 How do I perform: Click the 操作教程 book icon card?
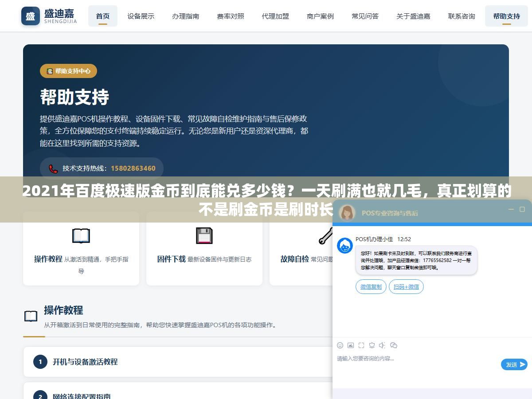click(x=81, y=236)
